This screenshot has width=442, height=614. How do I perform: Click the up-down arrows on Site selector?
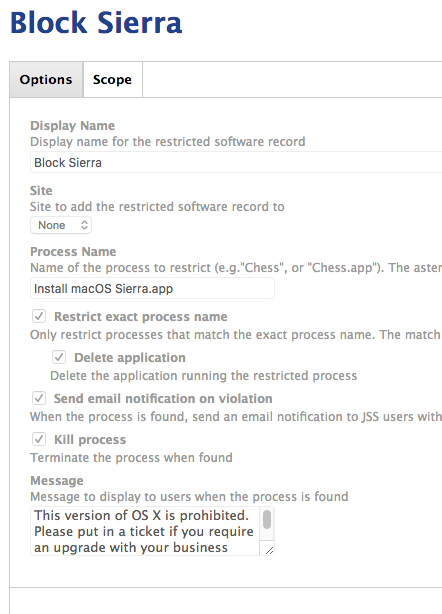84,225
